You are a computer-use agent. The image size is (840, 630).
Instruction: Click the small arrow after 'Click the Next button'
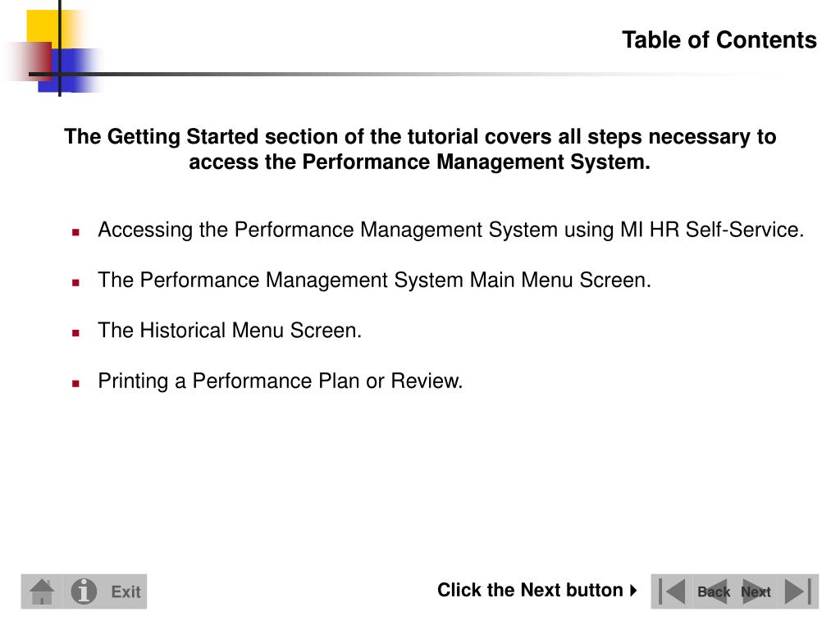pyautogui.click(x=633, y=591)
